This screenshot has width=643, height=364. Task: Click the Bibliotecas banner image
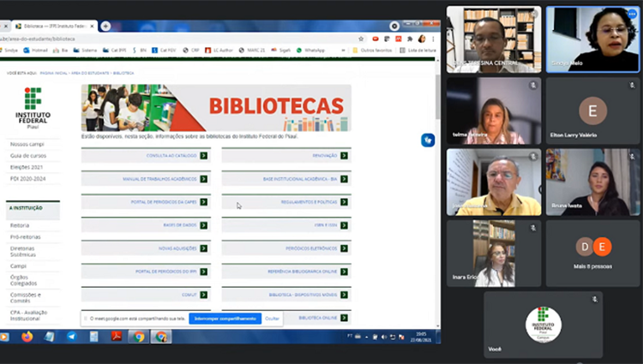[216, 108]
